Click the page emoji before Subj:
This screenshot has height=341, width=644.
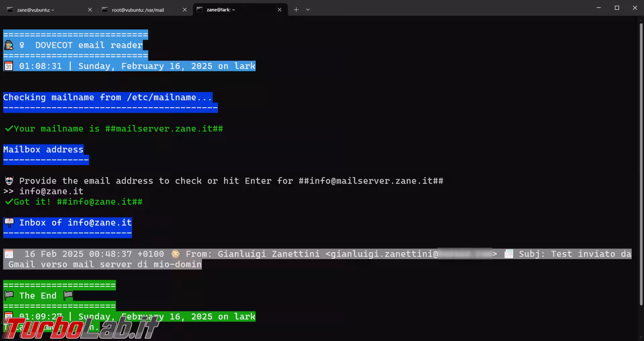click(509, 254)
